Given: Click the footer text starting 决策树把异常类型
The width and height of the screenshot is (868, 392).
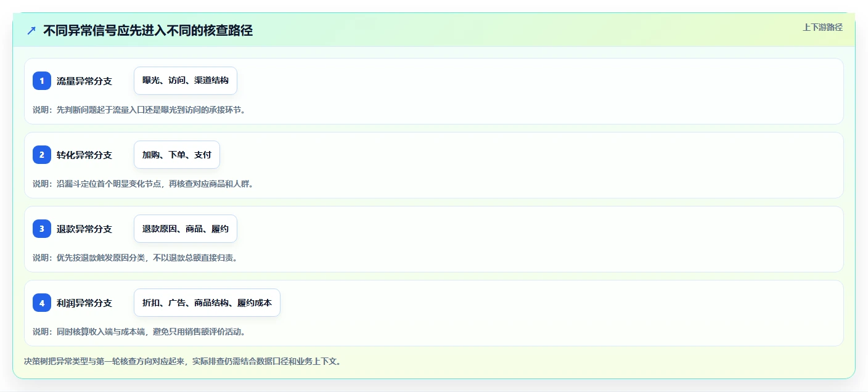Looking at the screenshot, I should coord(182,361).
